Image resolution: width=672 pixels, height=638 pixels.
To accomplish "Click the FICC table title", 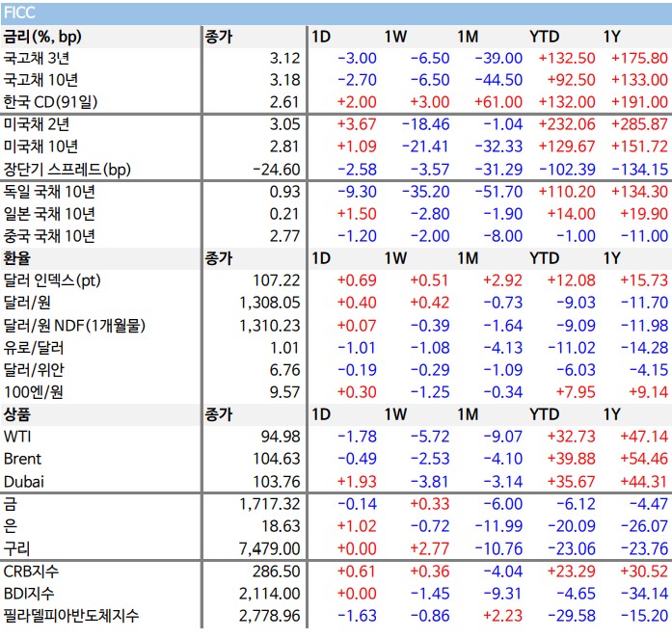I will [19, 13].
